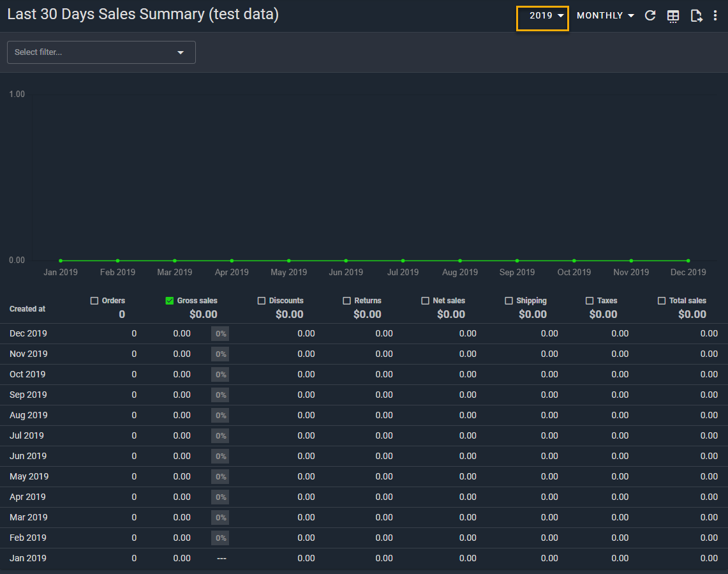Uncheck the Gross sales checkbox

pyautogui.click(x=170, y=301)
